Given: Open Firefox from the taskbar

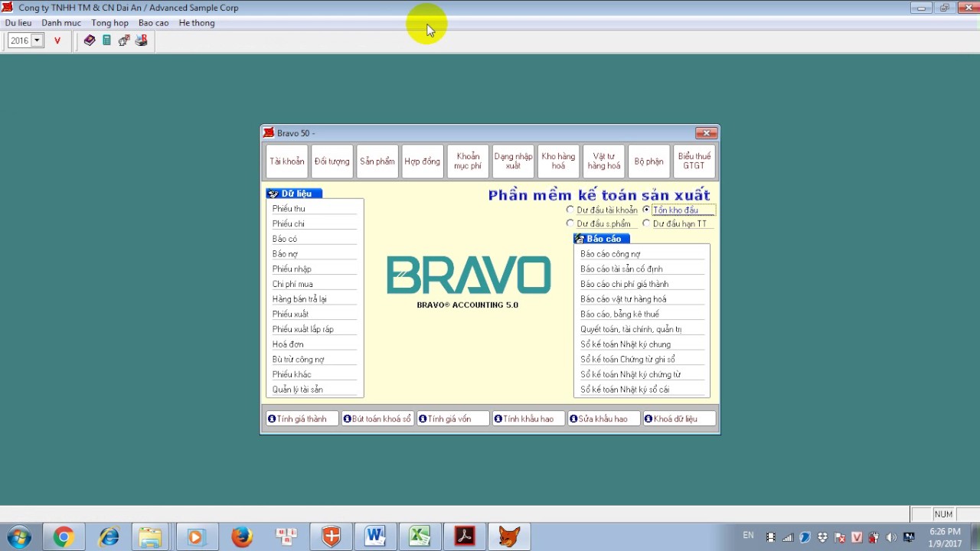Looking at the screenshot, I should [x=242, y=537].
